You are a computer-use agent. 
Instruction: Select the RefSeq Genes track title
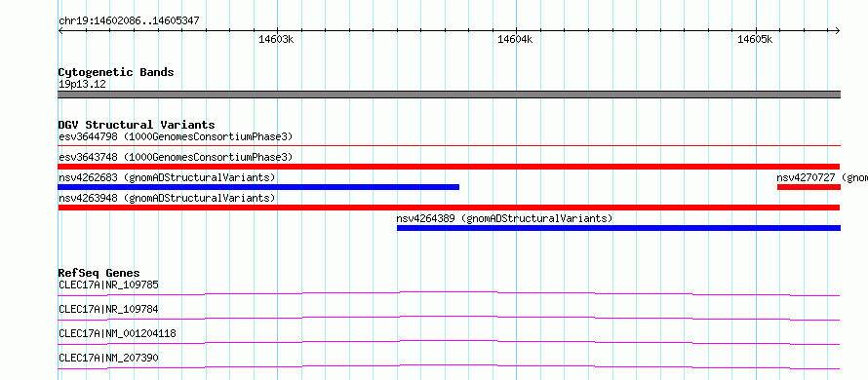tap(99, 273)
